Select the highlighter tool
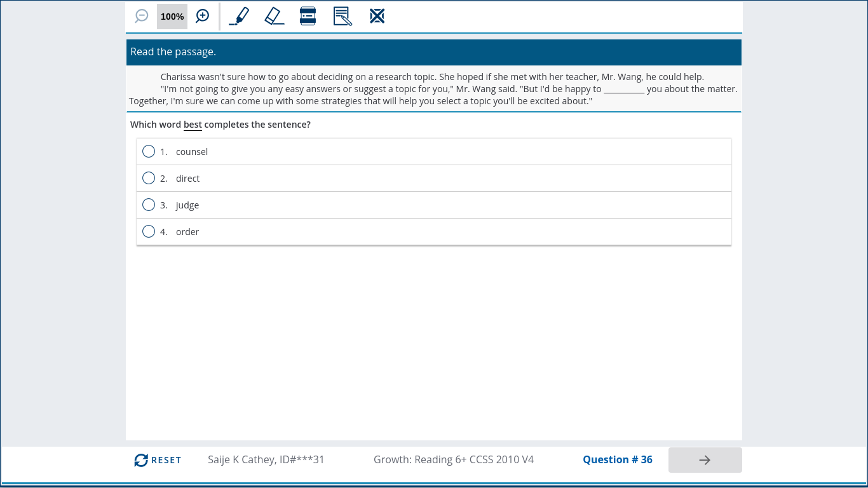This screenshot has width=868, height=488. tap(239, 16)
